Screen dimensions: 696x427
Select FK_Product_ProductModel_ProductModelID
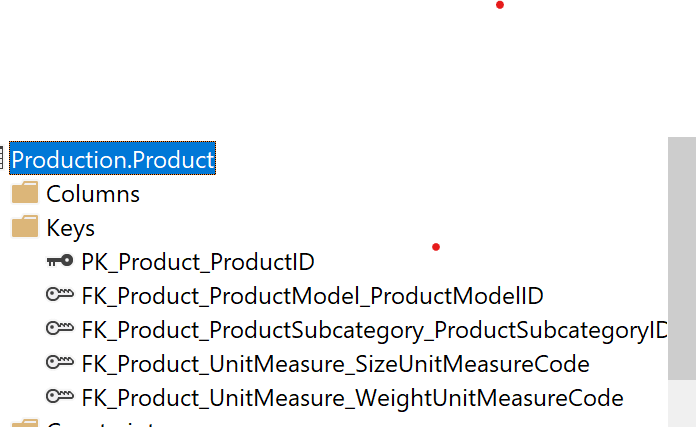pyautogui.click(x=312, y=296)
